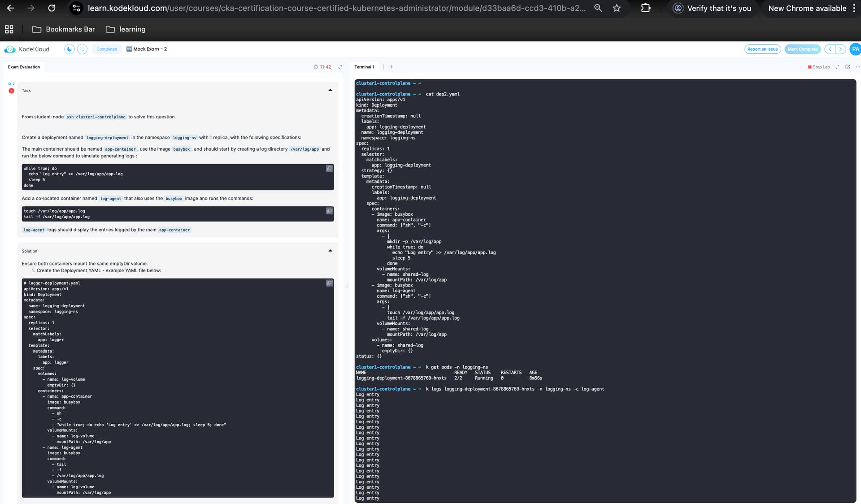Open terminal in a new window

848,67
